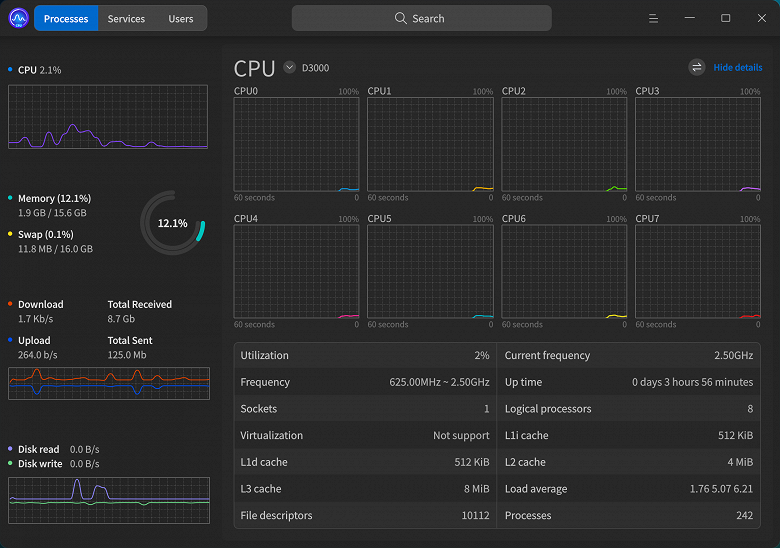Switch to the Processes tab
Viewport: 780px width, 548px height.
[66, 18]
